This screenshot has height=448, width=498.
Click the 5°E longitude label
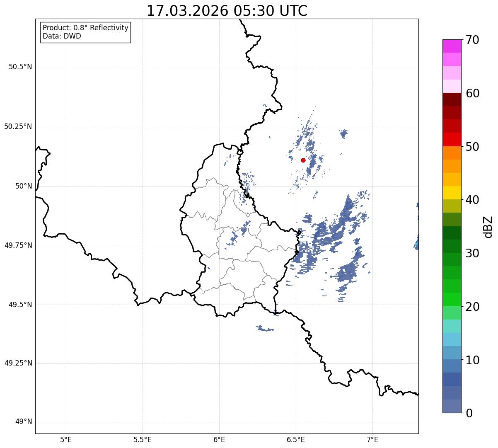click(x=66, y=440)
